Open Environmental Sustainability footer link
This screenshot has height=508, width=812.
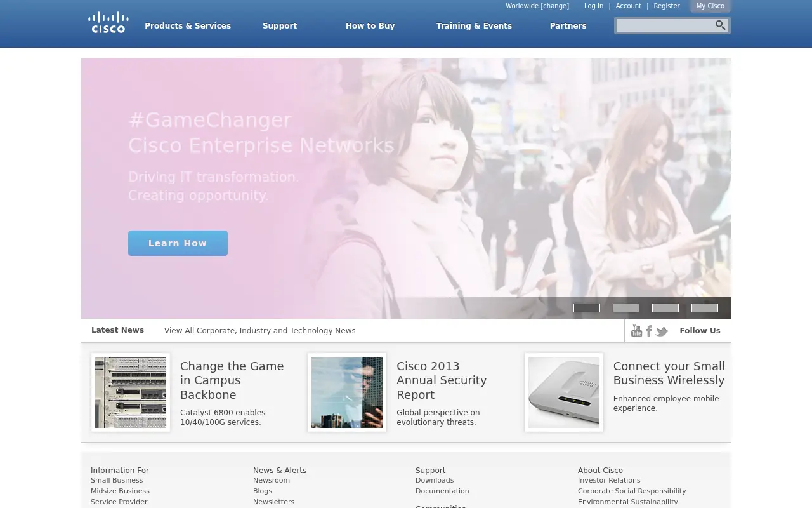coord(628,502)
